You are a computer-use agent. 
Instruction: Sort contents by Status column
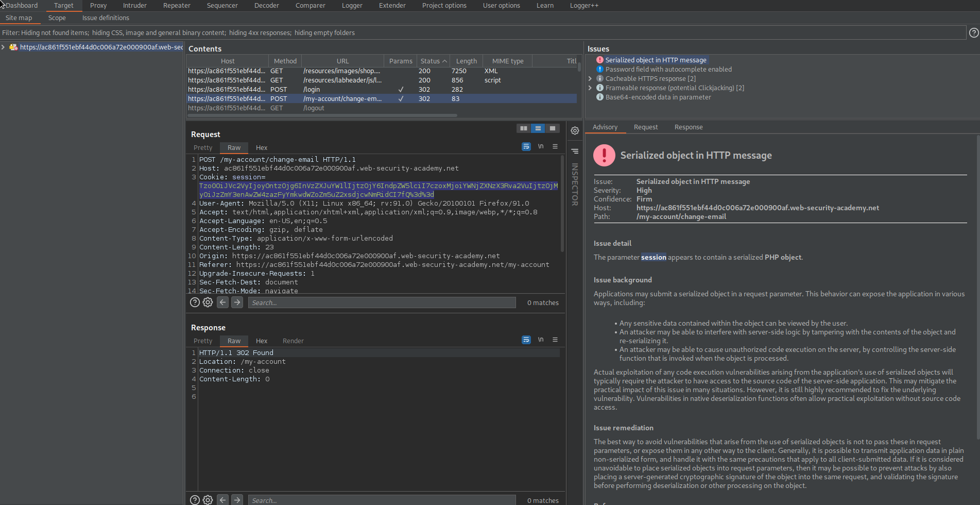(x=433, y=61)
